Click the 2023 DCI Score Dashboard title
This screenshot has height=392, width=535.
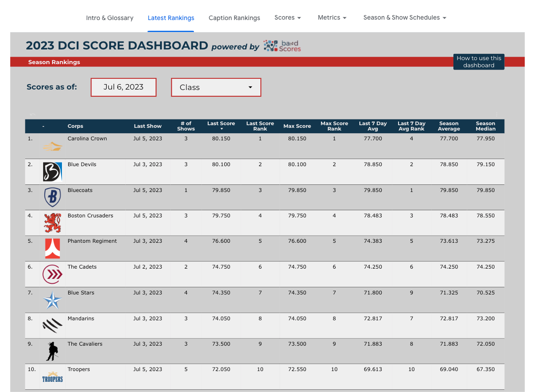click(x=117, y=45)
